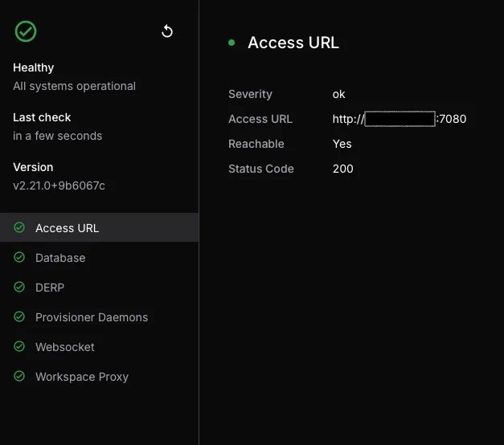This screenshot has height=445, width=504.
Task: Click the check icon beside Database
Action: coord(19,258)
